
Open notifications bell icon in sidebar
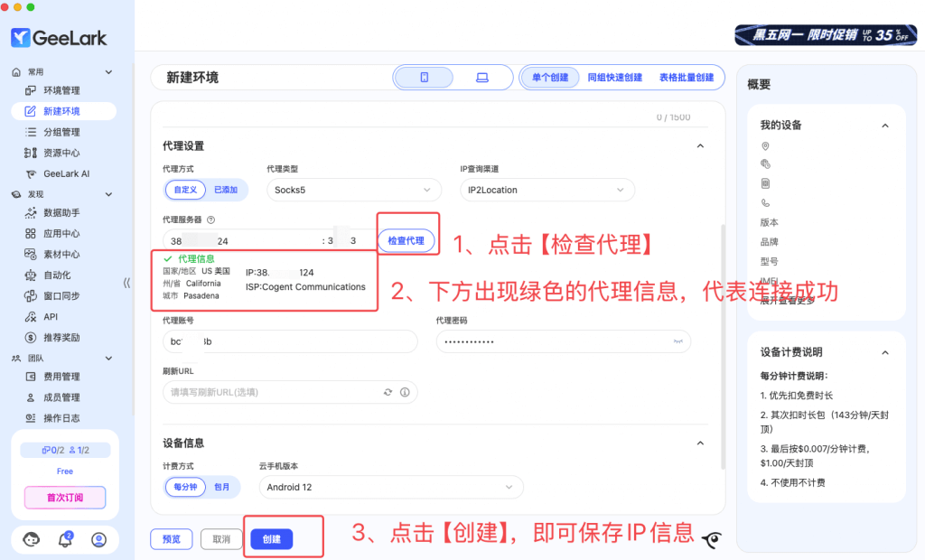pos(65,539)
